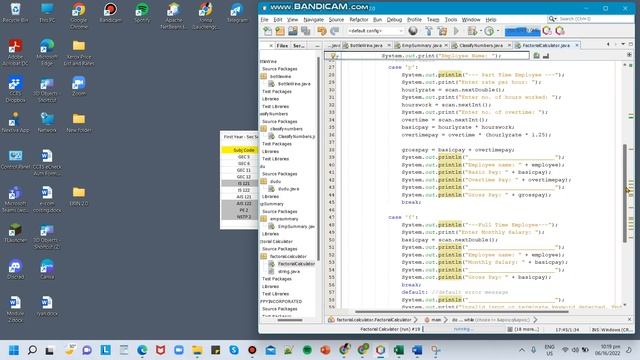Open the Tools menu

tap(451, 19)
